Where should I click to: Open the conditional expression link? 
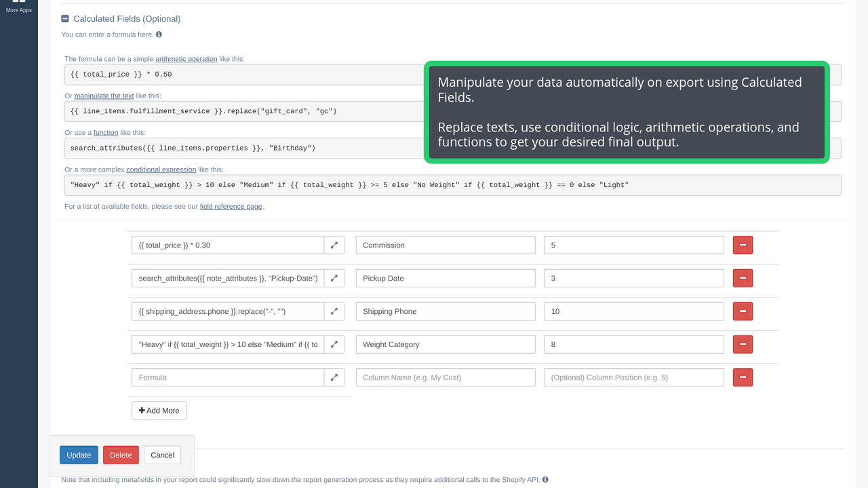click(161, 169)
